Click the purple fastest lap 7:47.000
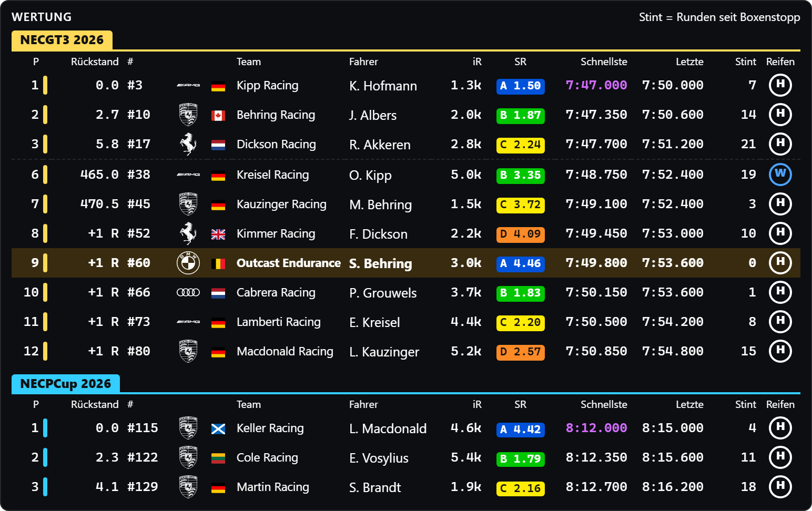 596,85
